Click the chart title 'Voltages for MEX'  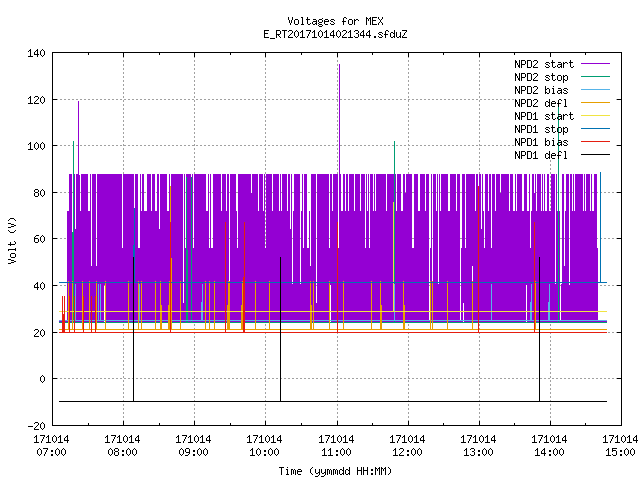335,21
